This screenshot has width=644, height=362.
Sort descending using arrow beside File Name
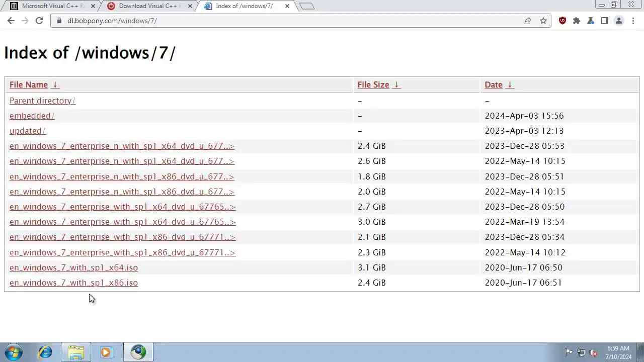click(55, 84)
